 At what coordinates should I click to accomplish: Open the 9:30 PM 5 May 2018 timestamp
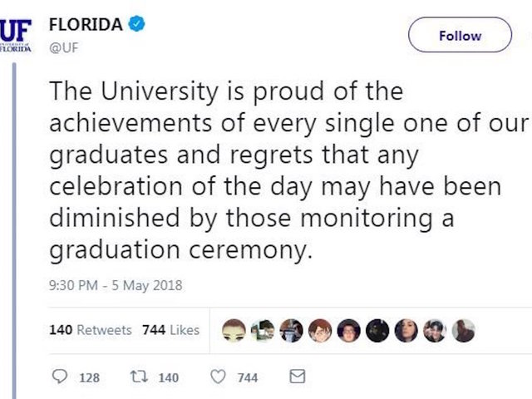pos(116,286)
